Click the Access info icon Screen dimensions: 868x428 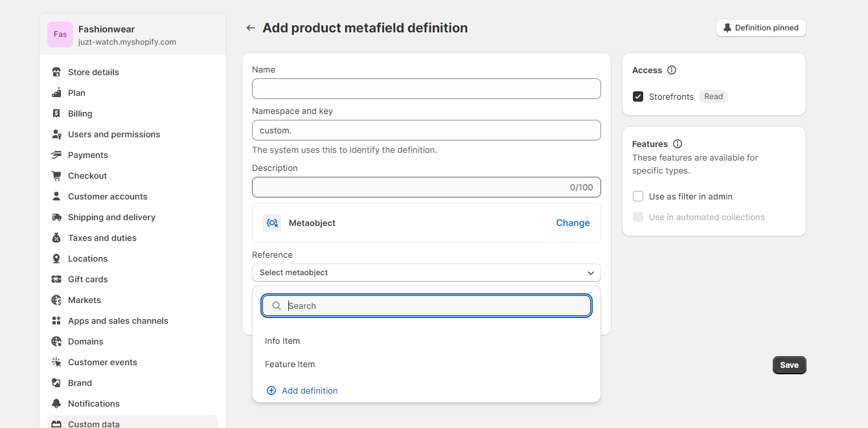672,70
